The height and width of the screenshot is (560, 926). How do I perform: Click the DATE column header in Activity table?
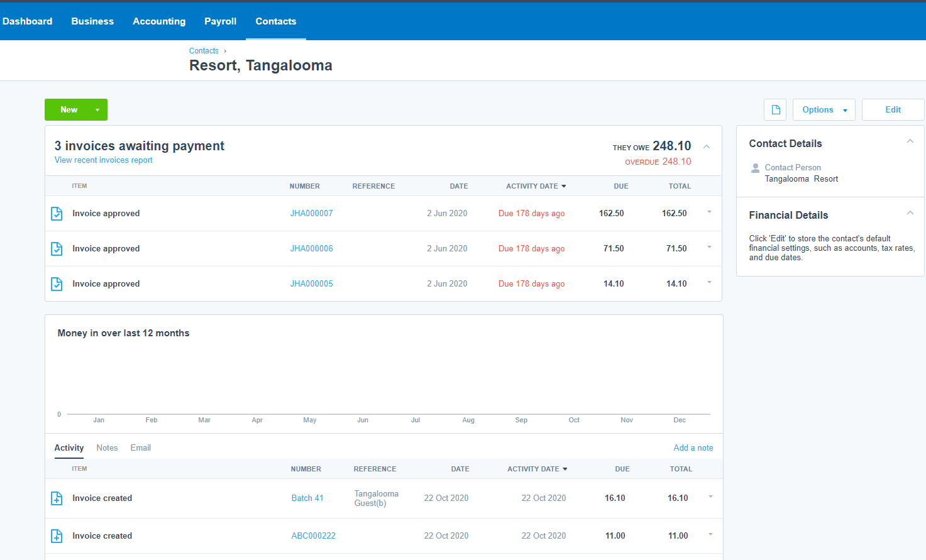tap(460, 469)
